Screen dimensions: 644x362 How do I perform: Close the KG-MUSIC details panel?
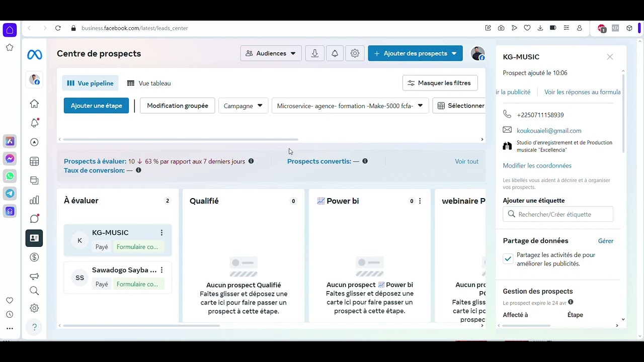click(610, 57)
